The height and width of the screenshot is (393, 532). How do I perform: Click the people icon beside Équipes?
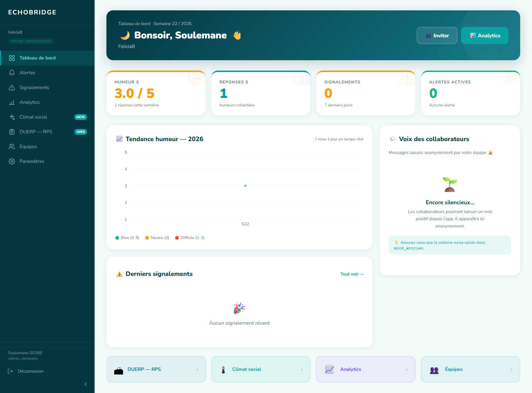(12, 147)
